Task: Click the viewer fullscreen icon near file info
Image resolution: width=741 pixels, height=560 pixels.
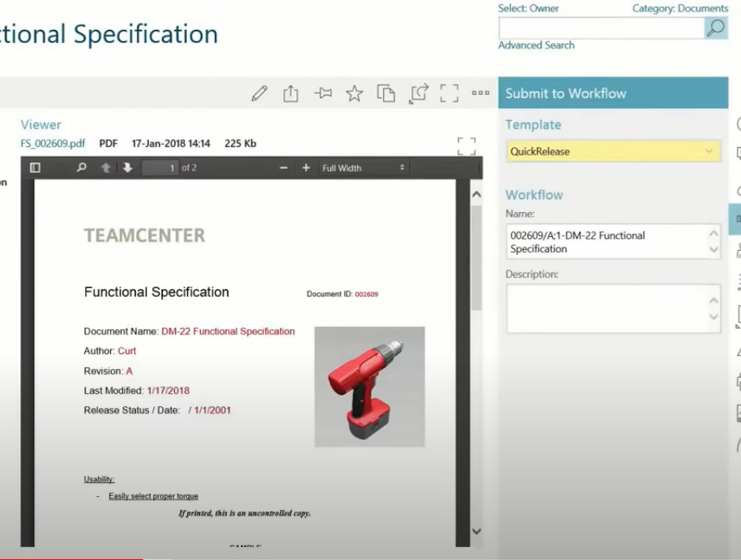Action: pyautogui.click(x=466, y=146)
